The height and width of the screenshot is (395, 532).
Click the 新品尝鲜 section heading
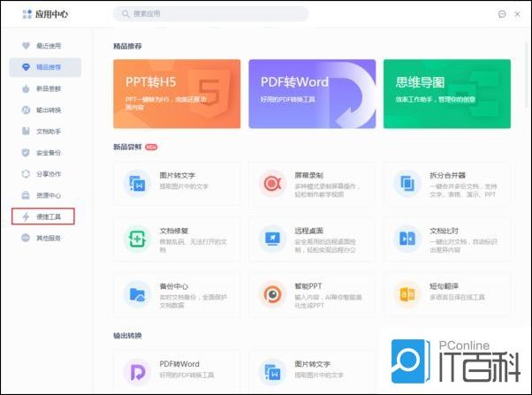[127, 147]
